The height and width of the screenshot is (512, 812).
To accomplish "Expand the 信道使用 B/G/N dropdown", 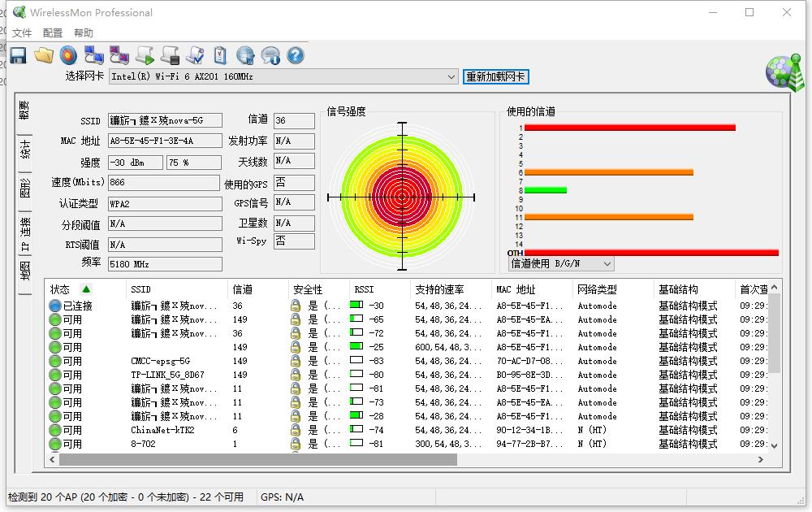I will (606, 264).
